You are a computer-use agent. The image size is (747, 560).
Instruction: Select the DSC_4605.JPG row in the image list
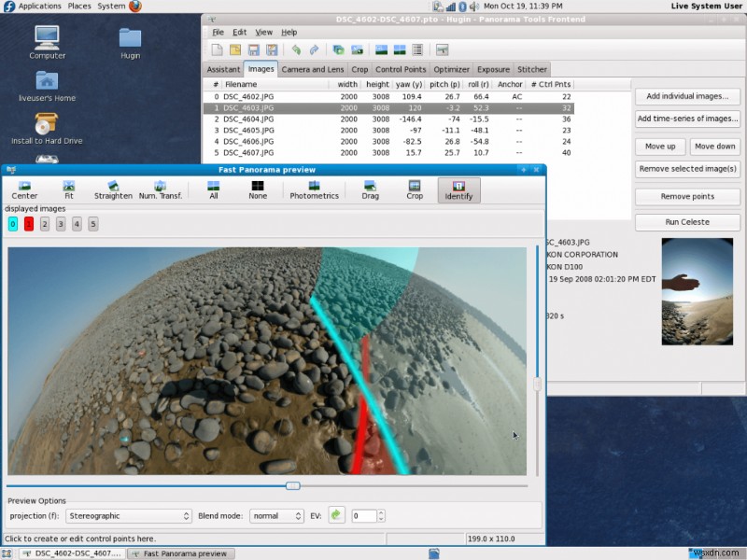pyautogui.click(x=249, y=130)
